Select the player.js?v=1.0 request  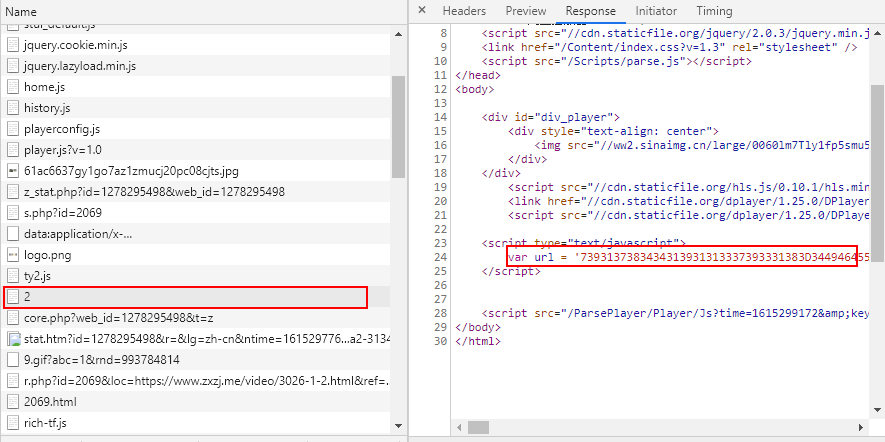pyautogui.click(x=196, y=150)
